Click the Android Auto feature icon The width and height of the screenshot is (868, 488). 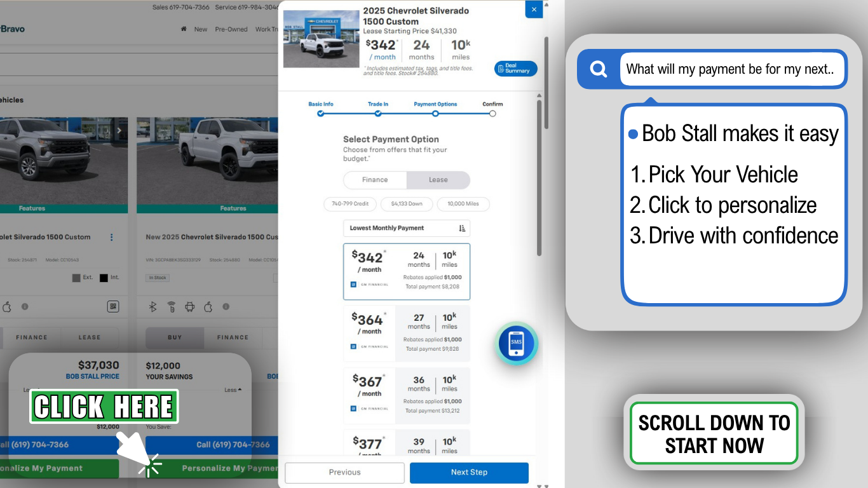(x=189, y=307)
